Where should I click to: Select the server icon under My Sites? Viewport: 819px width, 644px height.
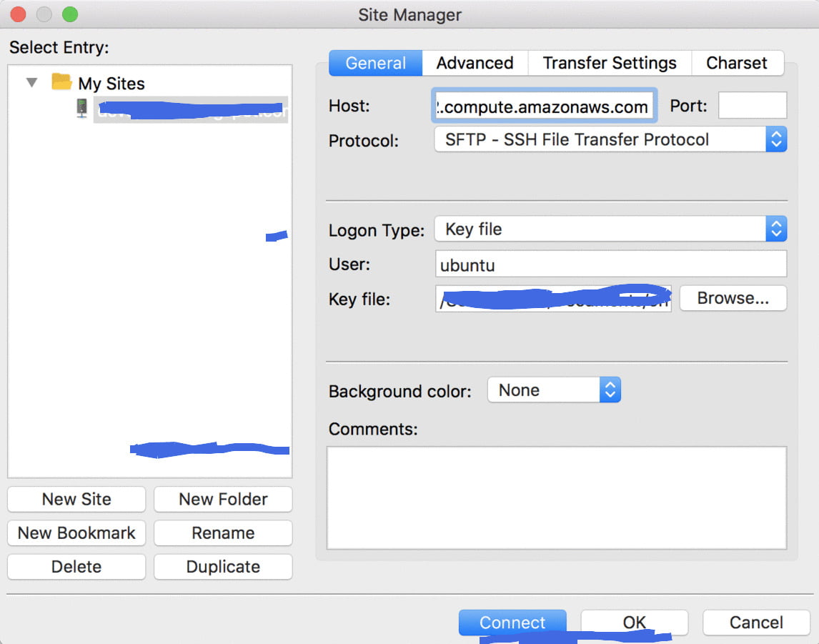[82, 108]
